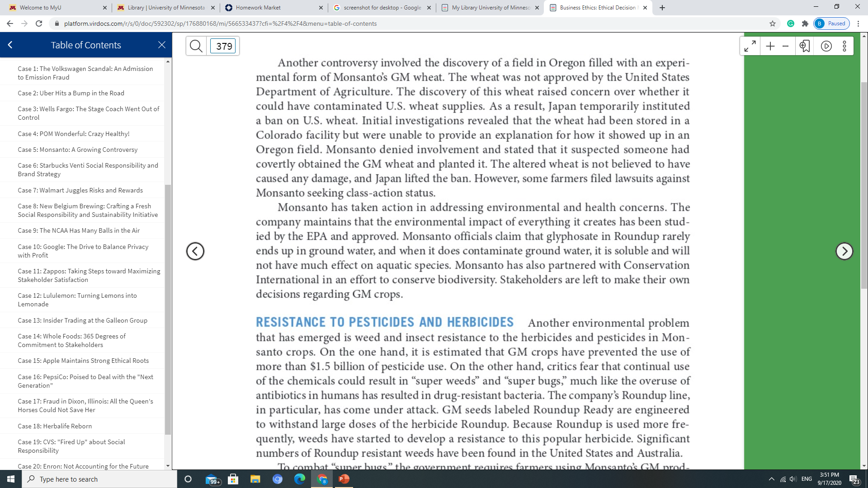Click the taskbar search box
868x488 pixels.
99,479
